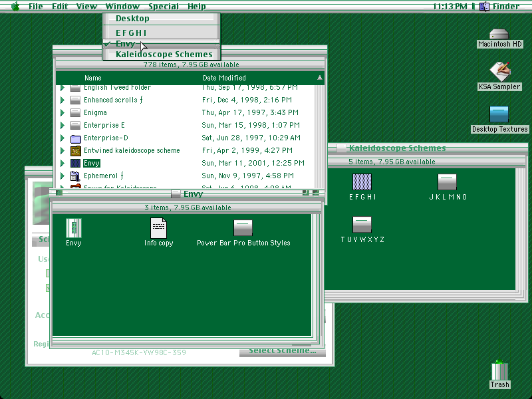Image resolution: width=532 pixels, height=399 pixels.
Task: Expand the Envy folder disclosure triangle
Action: pyautogui.click(x=62, y=163)
